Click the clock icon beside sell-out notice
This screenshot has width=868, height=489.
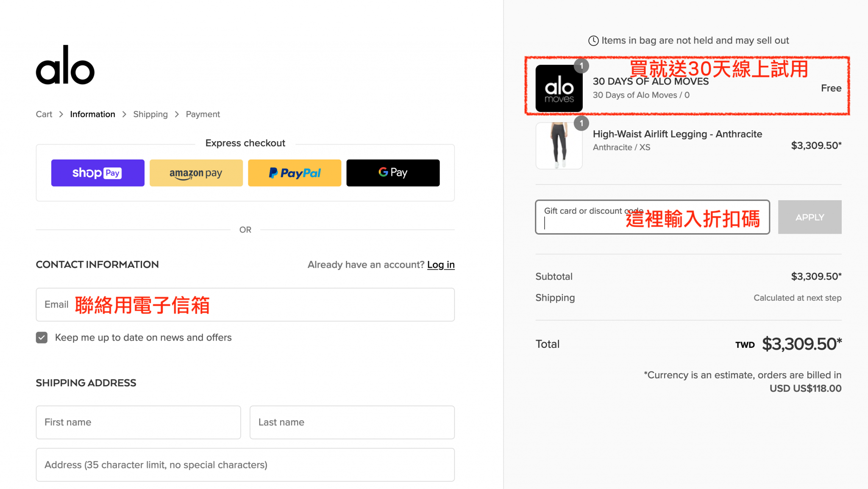593,41
